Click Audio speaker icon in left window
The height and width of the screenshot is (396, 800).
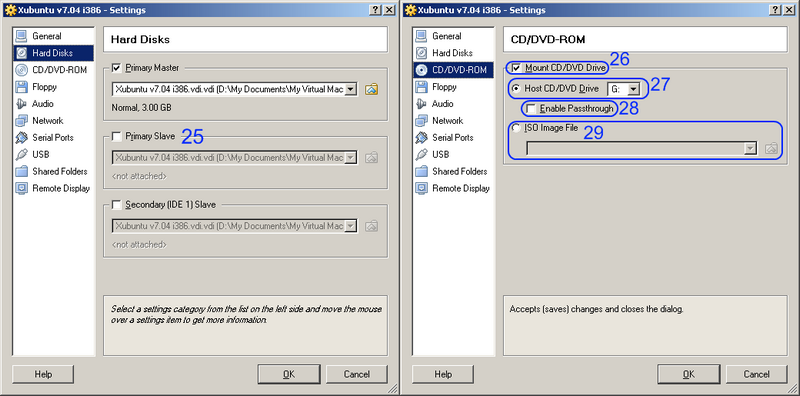point(21,104)
